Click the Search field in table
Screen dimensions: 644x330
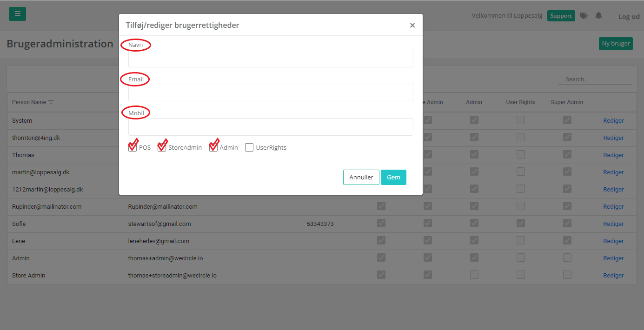595,79
